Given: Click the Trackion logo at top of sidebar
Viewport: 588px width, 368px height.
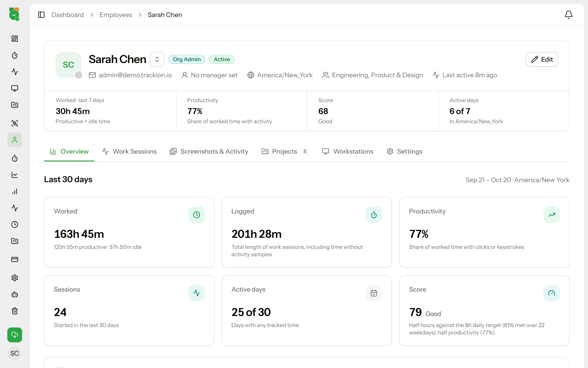Looking at the screenshot, I should [14, 14].
